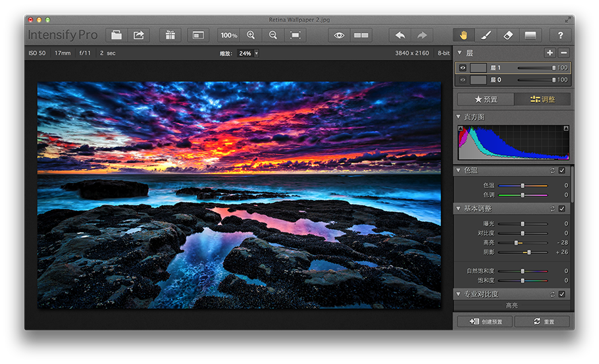The height and width of the screenshot is (364, 599).
Task: Click the zoom out magnifier icon
Action: pos(273,36)
